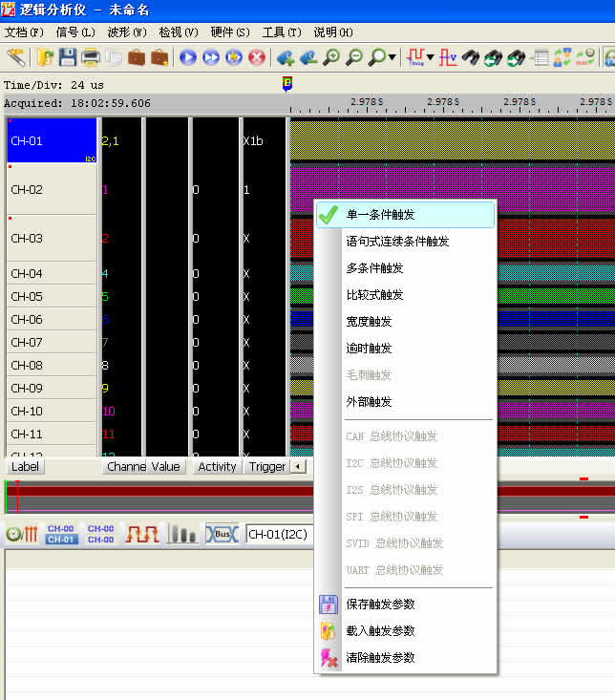Click the black binoculars find icon

tap(471, 57)
